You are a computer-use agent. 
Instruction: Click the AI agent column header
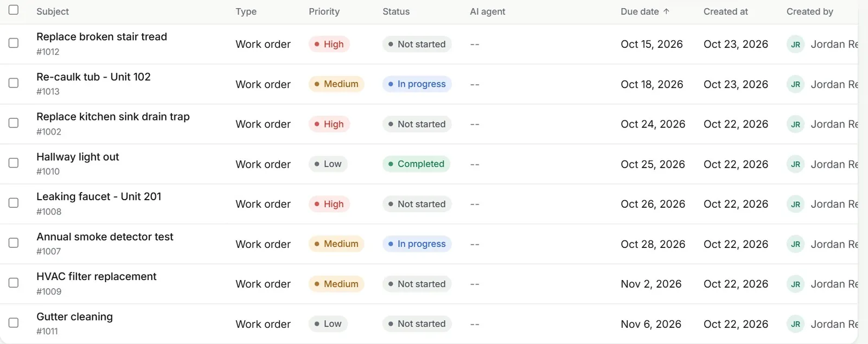487,11
